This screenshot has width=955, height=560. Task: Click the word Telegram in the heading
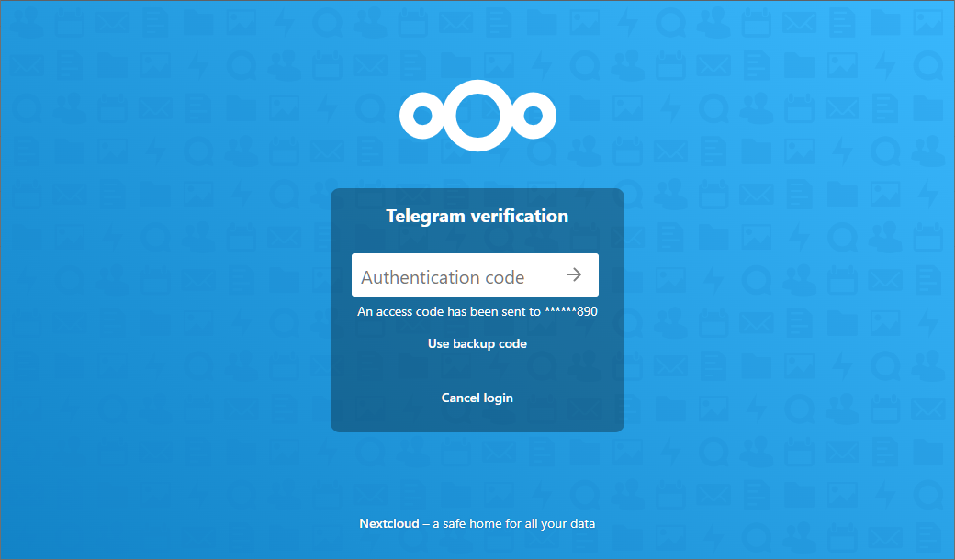click(x=426, y=216)
